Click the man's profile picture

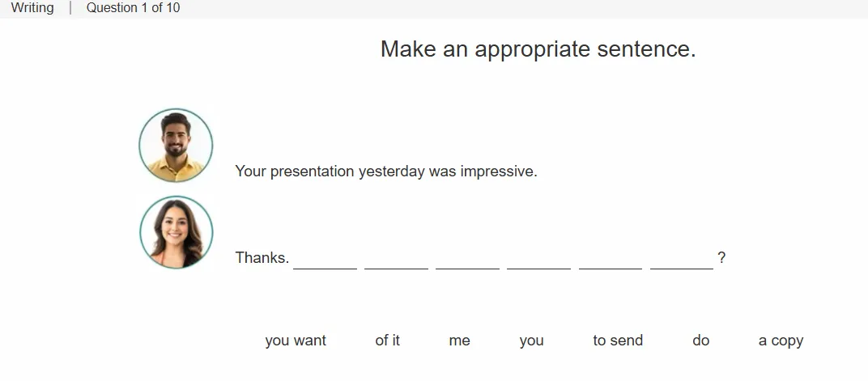(x=176, y=146)
